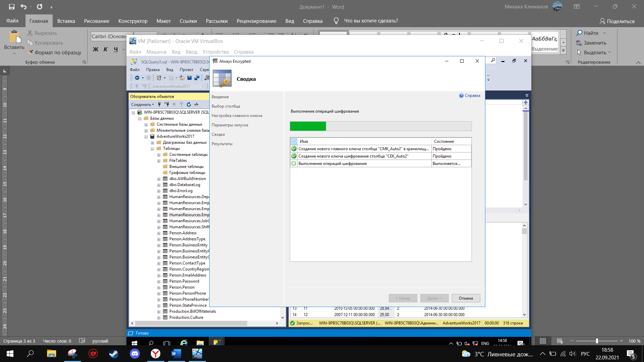The image size is (644, 362).
Task: Click Object Explorer activity monitor icon
Action: pyautogui.click(x=196, y=104)
